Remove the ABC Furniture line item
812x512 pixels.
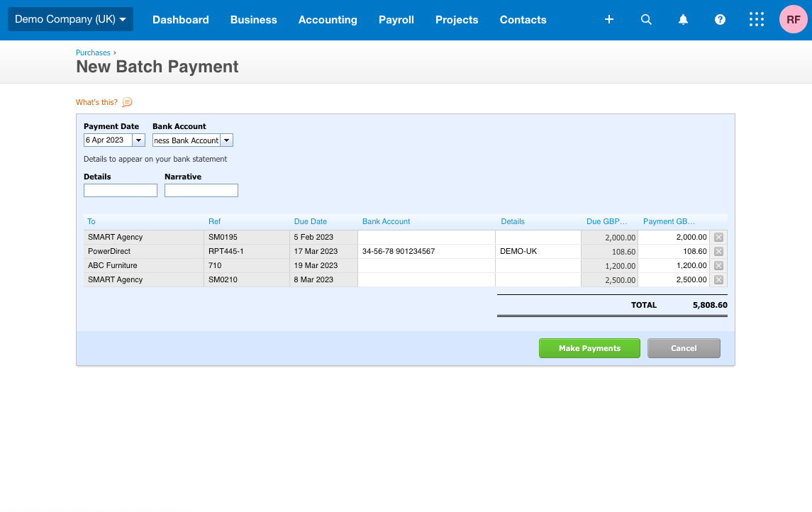tap(718, 265)
